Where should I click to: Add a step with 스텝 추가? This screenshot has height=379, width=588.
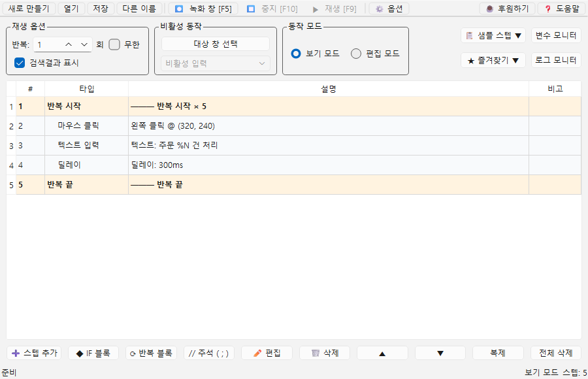34,353
